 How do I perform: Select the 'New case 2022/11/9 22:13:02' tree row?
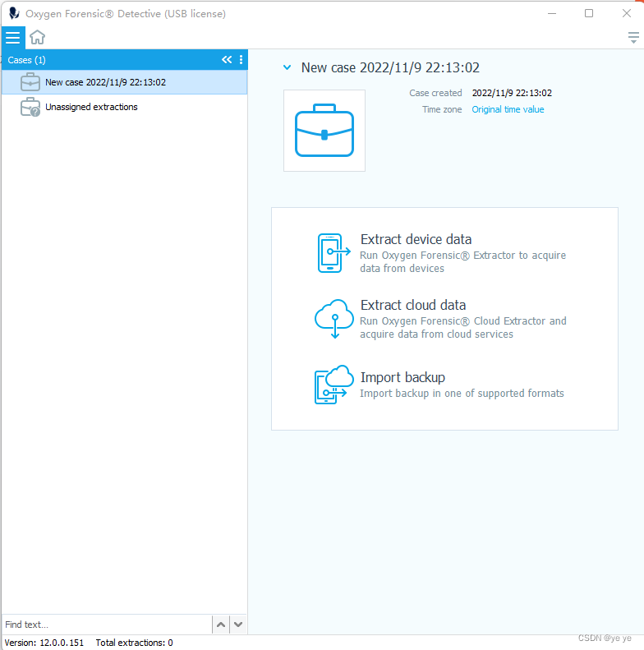click(124, 82)
